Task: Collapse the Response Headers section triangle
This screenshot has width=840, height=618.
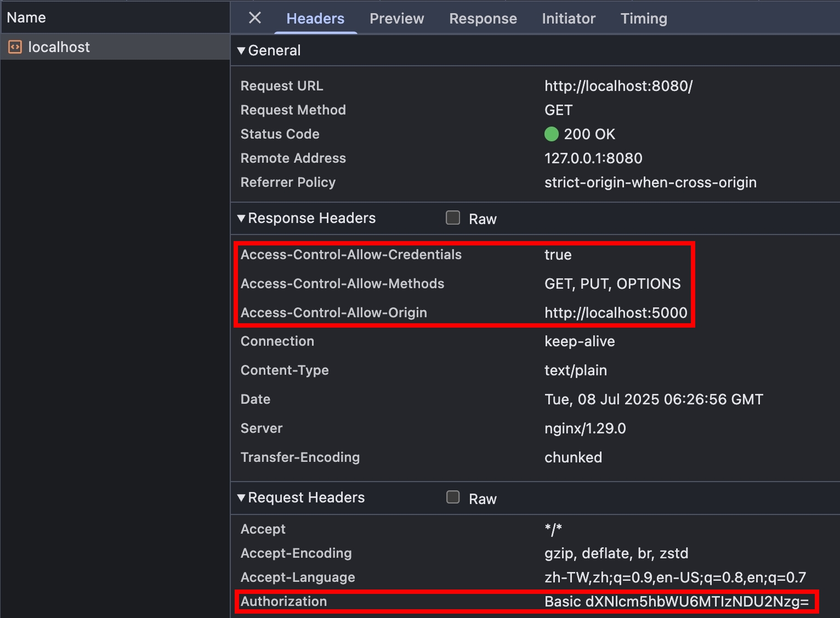Action: coord(241,218)
